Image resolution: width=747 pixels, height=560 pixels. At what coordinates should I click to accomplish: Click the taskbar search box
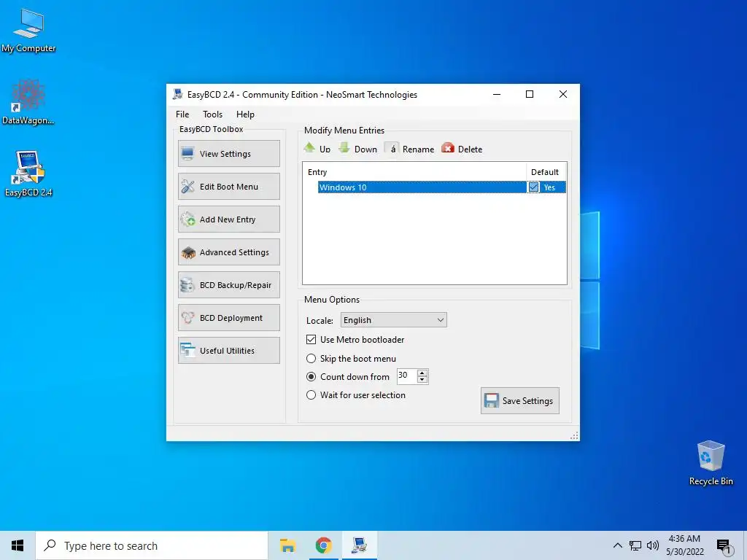pyautogui.click(x=152, y=545)
